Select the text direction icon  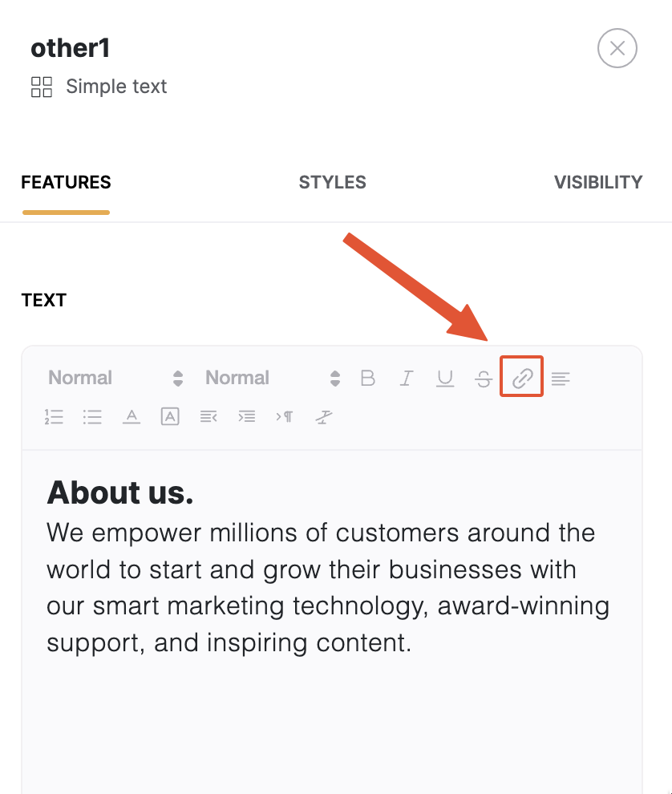click(x=285, y=416)
